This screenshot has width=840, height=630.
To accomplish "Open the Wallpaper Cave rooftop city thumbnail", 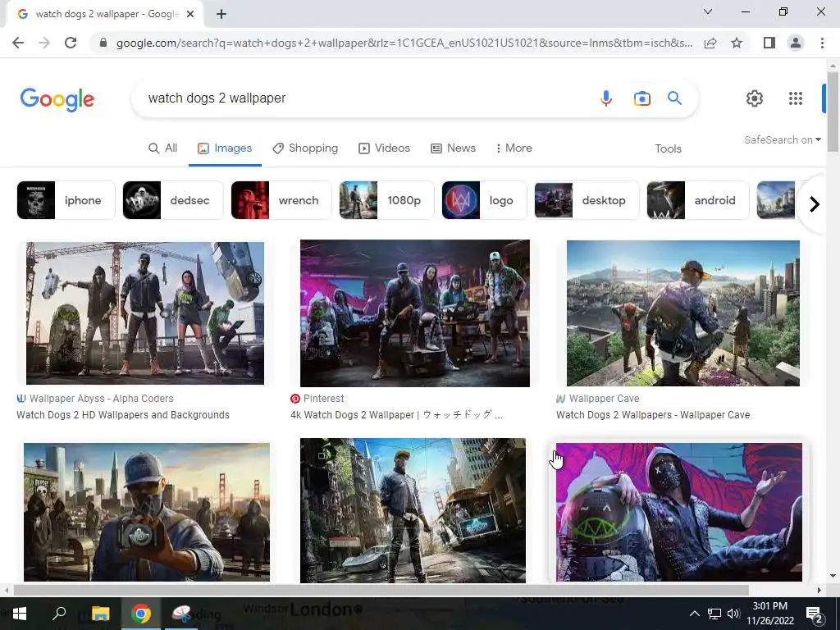I will (x=683, y=313).
